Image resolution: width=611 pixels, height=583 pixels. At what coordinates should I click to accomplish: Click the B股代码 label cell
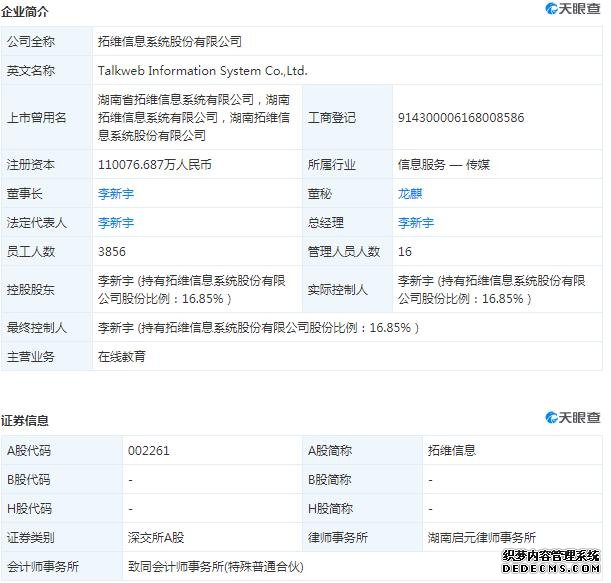(62, 479)
